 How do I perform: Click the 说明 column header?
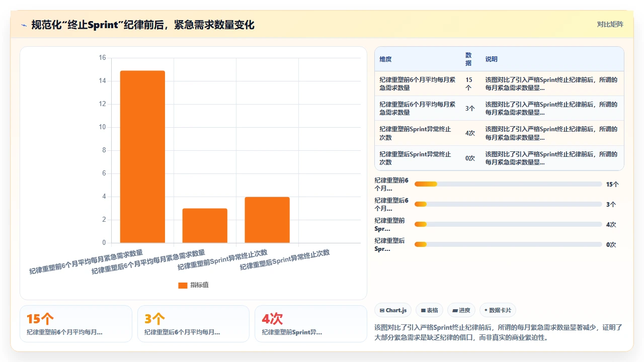[x=492, y=59]
